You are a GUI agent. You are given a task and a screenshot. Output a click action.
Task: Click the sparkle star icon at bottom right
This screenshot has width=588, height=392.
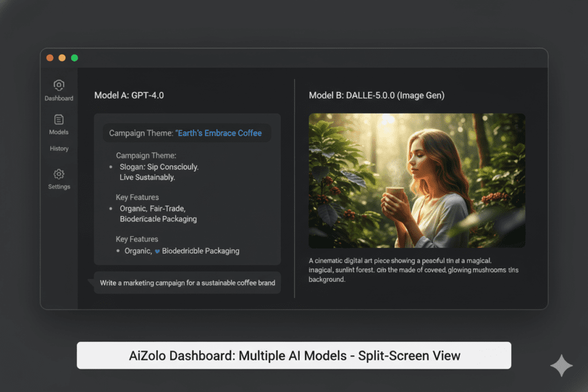pyautogui.click(x=560, y=366)
